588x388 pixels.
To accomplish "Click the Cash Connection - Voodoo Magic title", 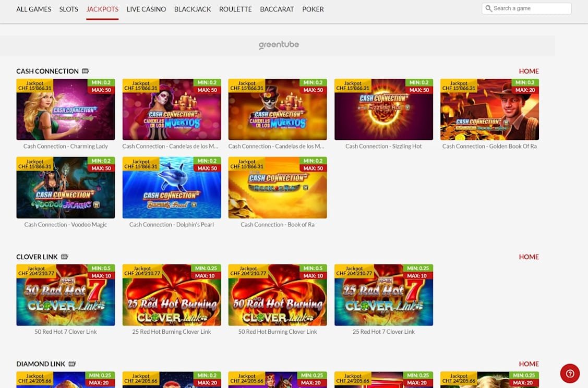I will (x=66, y=225).
